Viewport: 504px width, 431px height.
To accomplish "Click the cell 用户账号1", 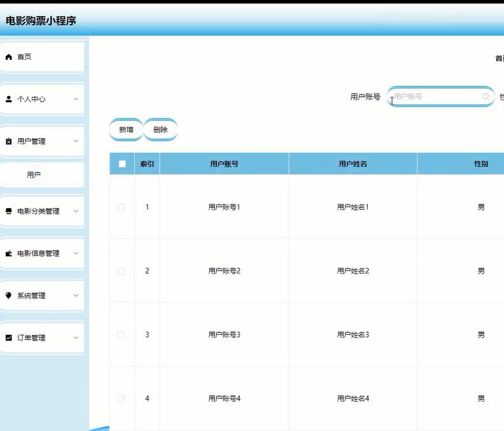I will (224, 207).
